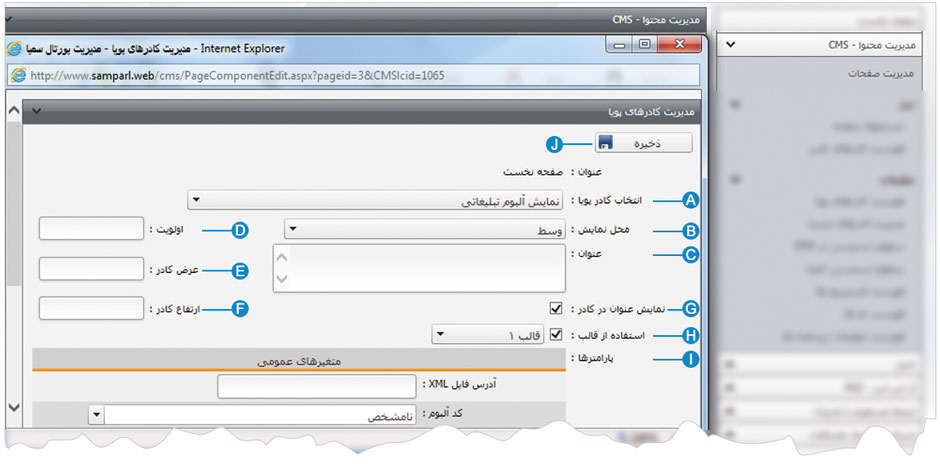This screenshot has width=940, height=476.
Task: Click the floppy disk icon on Save button
Action: [x=606, y=144]
